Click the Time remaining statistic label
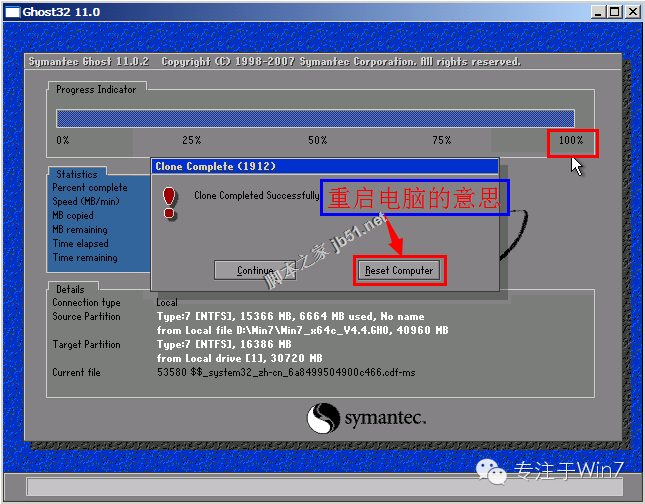 (85, 258)
